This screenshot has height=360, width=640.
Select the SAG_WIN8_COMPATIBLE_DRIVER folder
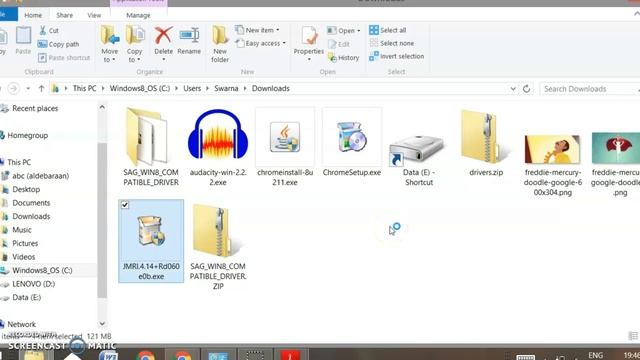151,147
